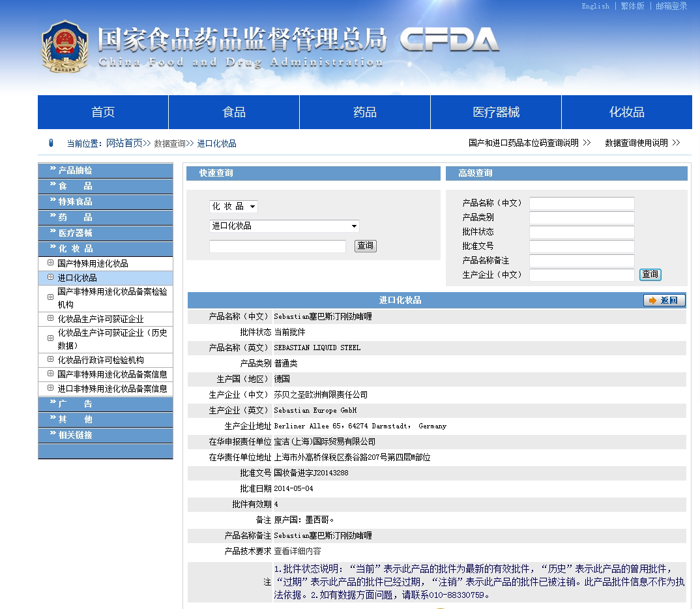The height and width of the screenshot is (609, 700).
Task: Click 查询 button in advanced search
Action: (650, 274)
